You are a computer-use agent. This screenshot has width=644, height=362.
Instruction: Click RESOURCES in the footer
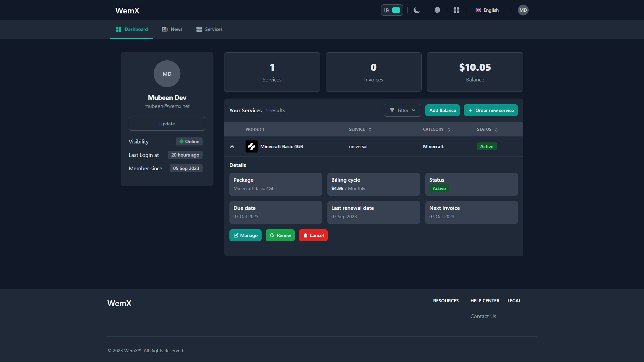coord(446,301)
